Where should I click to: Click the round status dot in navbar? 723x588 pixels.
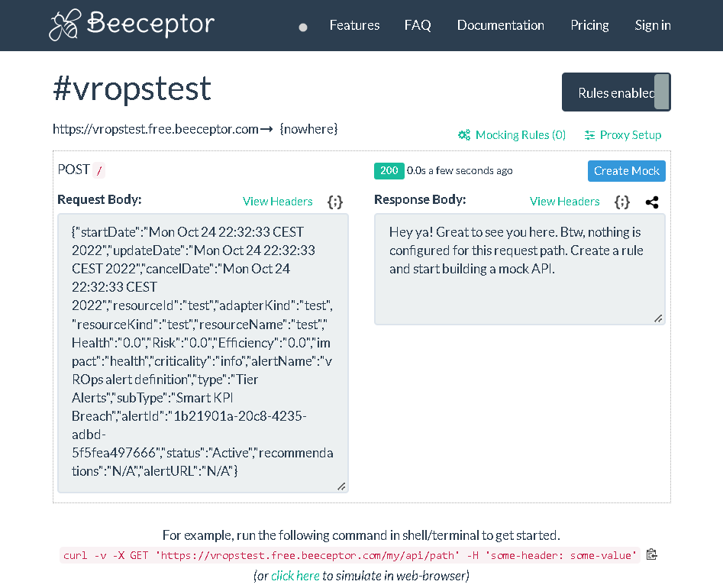coord(303,27)
